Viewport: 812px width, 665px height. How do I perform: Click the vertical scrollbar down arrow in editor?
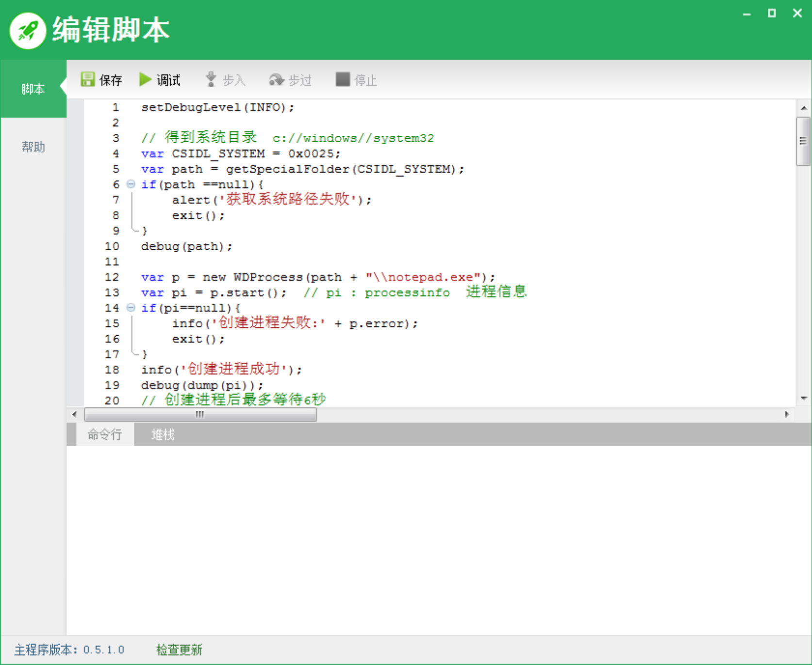coord(804,398)
